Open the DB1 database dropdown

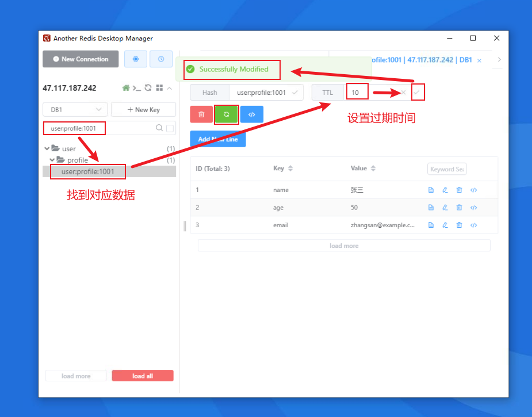75,110
